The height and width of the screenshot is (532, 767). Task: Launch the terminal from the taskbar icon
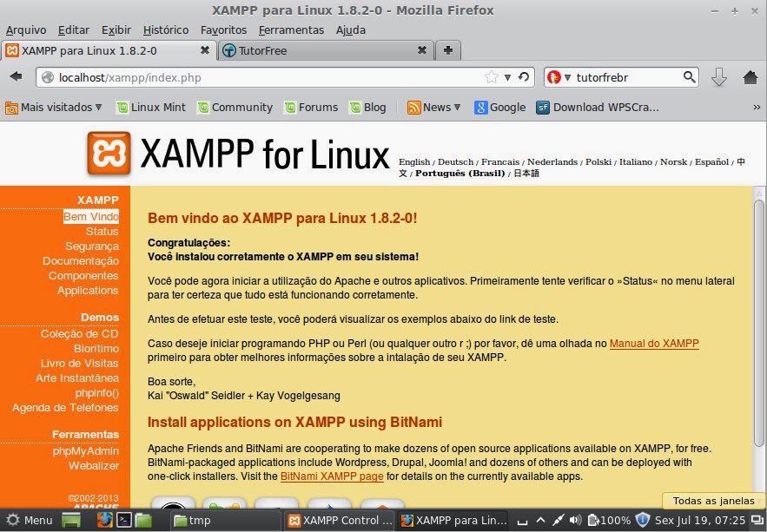pos(123,520)
